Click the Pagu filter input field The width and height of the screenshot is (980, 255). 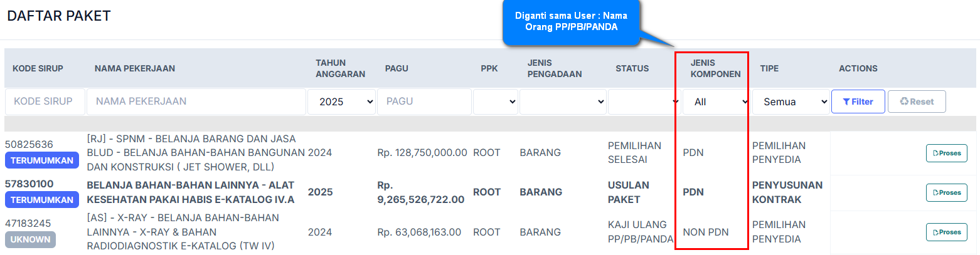[x=423, y=101]
